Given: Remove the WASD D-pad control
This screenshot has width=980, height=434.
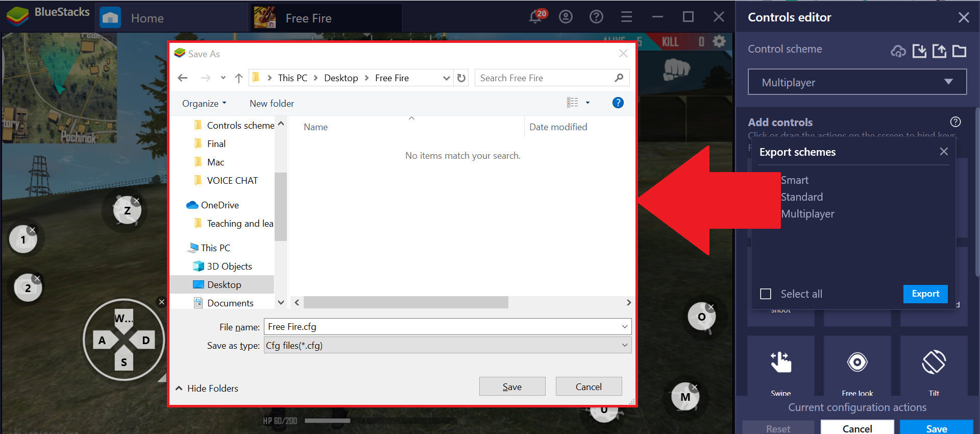Looking at the screenshot, I should tap(162, 302).
